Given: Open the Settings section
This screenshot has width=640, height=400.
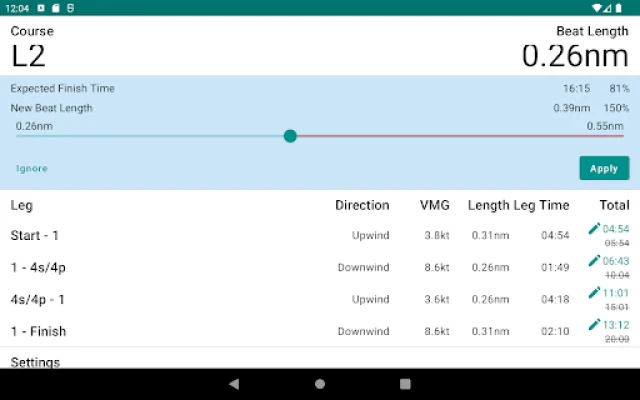Looking at the screenshot, I should point(35,362).
